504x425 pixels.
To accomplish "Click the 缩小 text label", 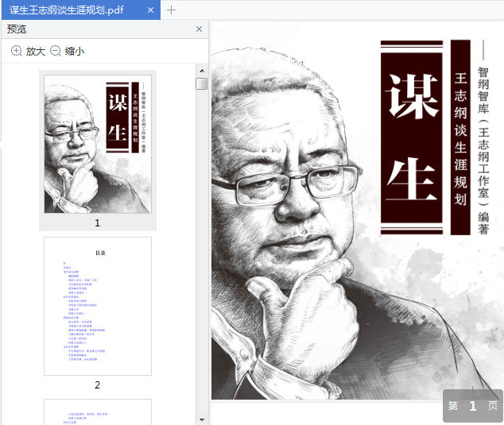I will [x=75, y=52].
